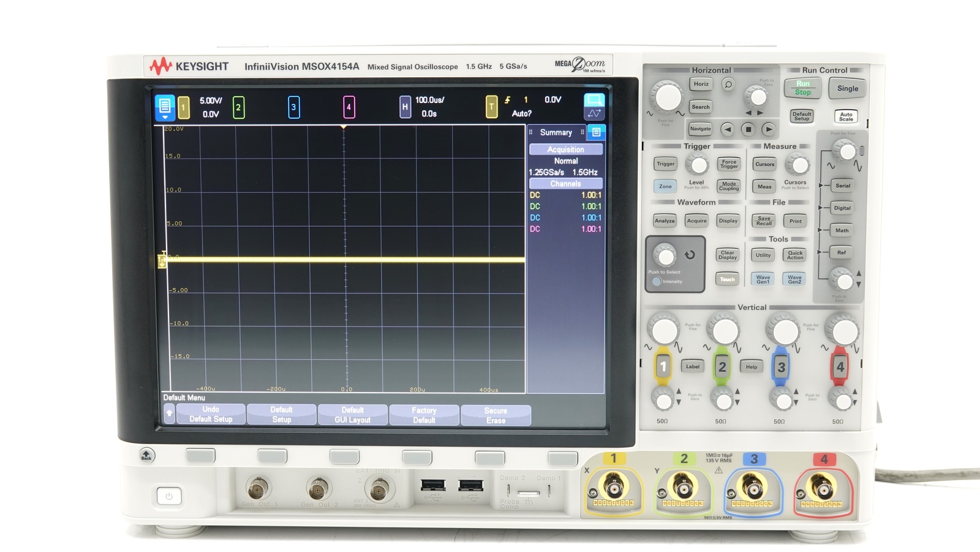
Task: Push the Clear Display button
Action: pos(728,255)
